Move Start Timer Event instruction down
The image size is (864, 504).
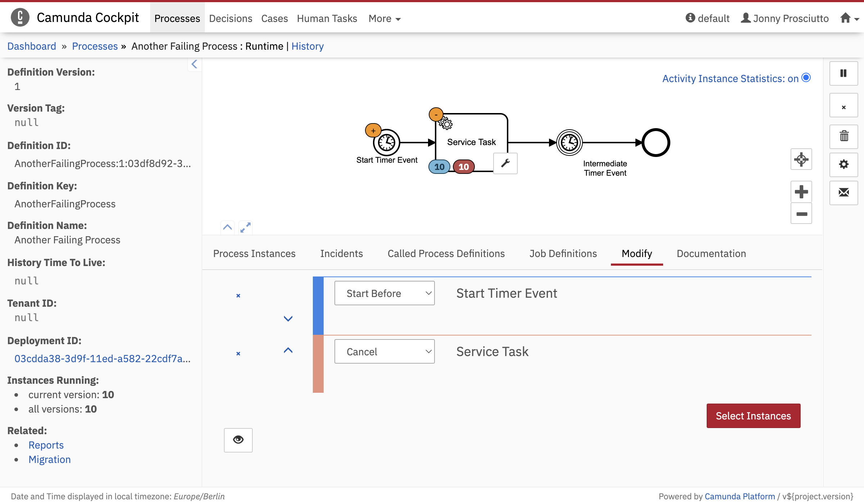click(x=288, y=319)
